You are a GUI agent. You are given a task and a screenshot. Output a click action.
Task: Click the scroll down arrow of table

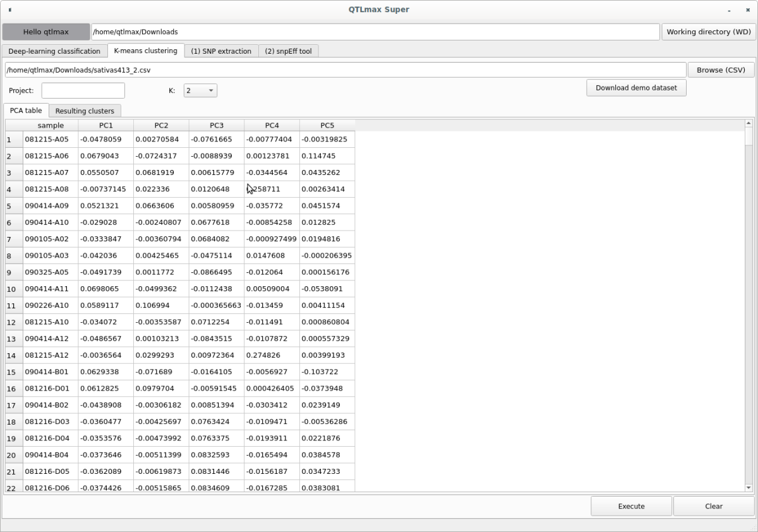click(x=749, y=487)
